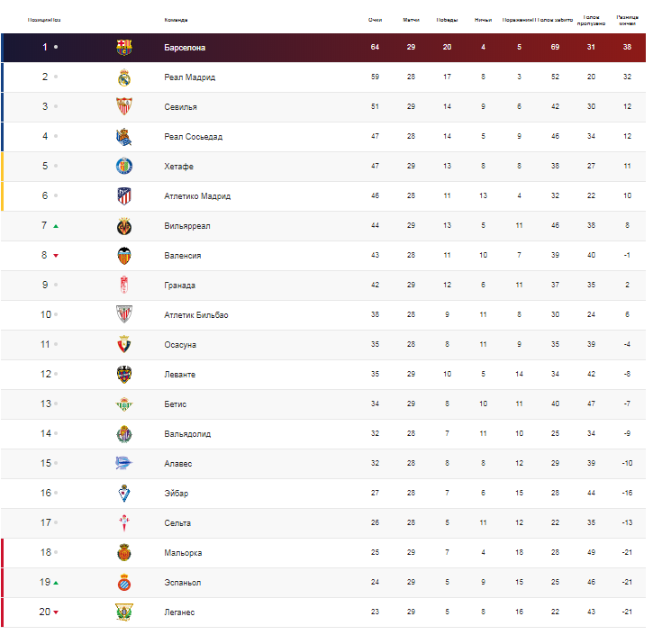Select the Alaves club crest
This screenshot has height=644, width=653.
tap(123, 463)
